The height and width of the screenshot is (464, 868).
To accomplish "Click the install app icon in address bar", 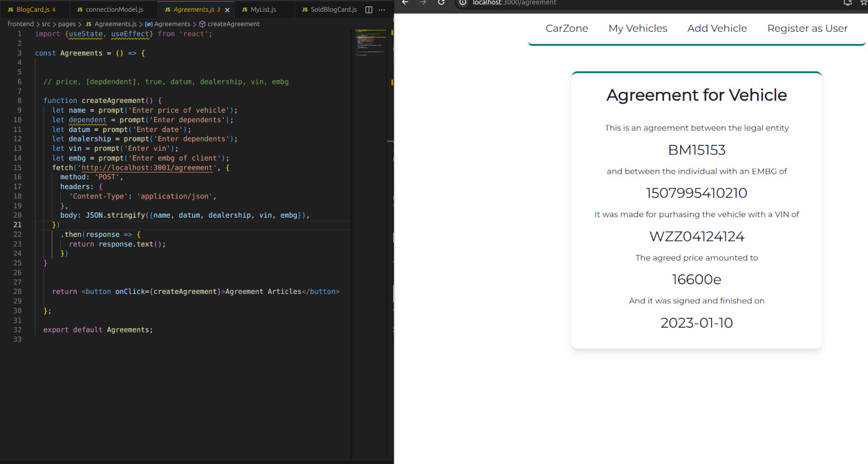I will (848, 2).
